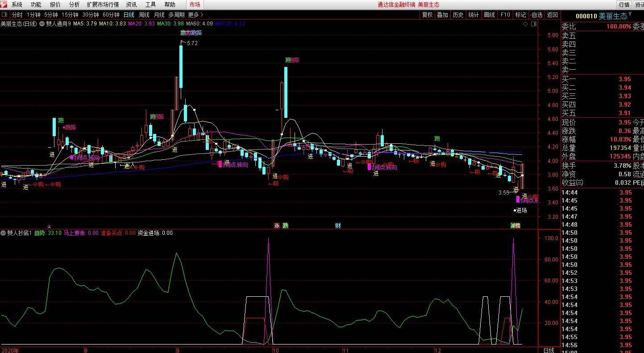Click the diamond icon above the chart

tap(526, 24)
